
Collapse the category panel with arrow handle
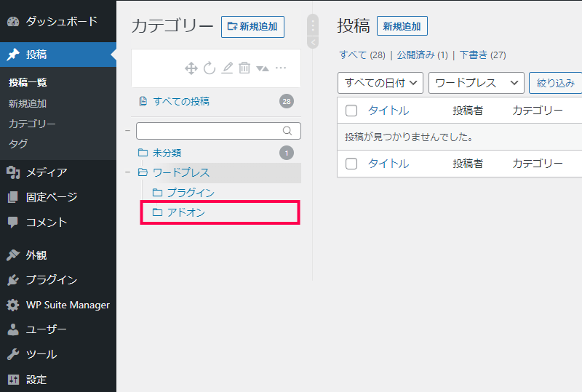click(313, 42)
